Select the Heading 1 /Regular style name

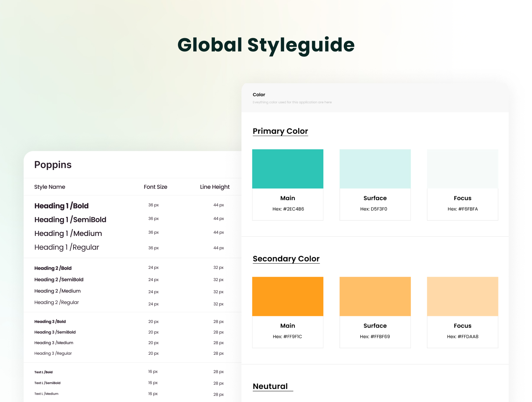pos(66,247)
